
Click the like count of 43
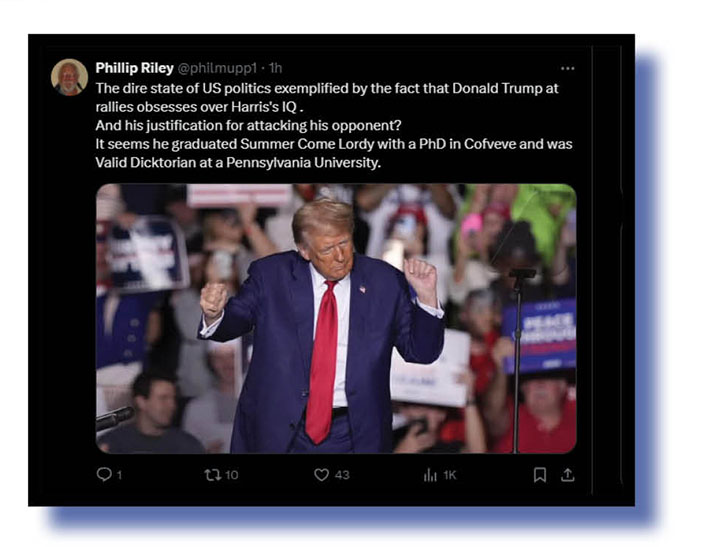tap(342, 475)
